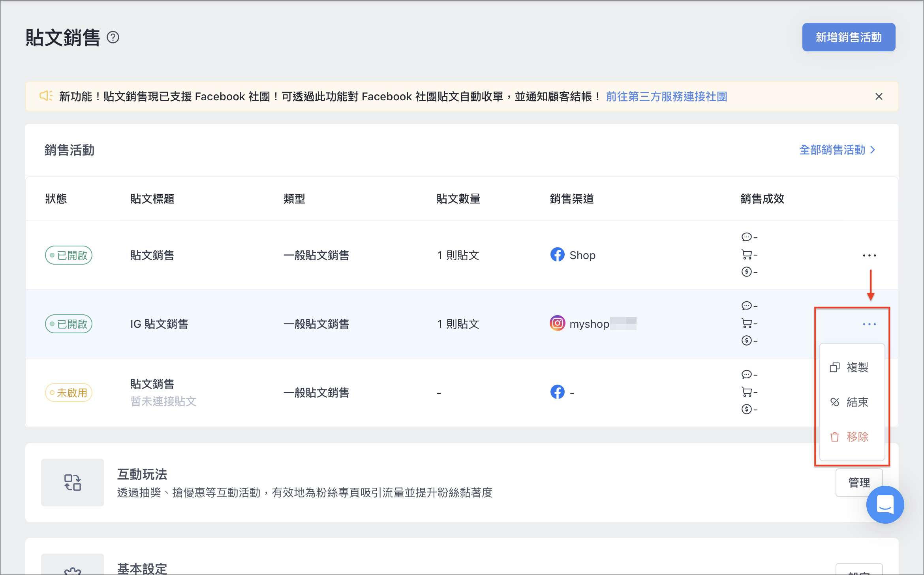Click Facebook icon in 未啟用 row
924x575 pixels.
(x=558, y=392)
